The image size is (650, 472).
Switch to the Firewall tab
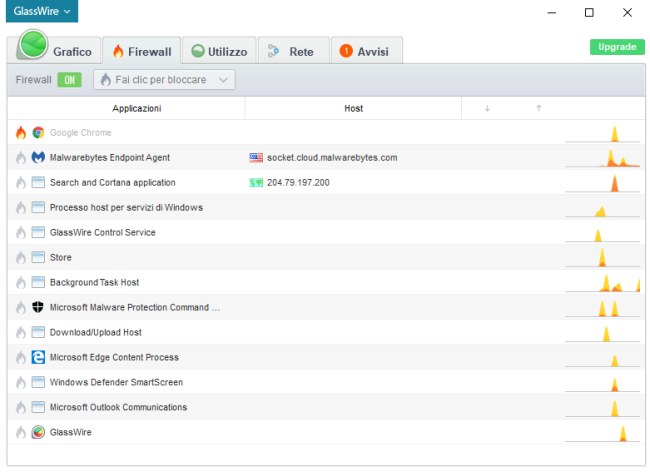click(x=141, y=51)
